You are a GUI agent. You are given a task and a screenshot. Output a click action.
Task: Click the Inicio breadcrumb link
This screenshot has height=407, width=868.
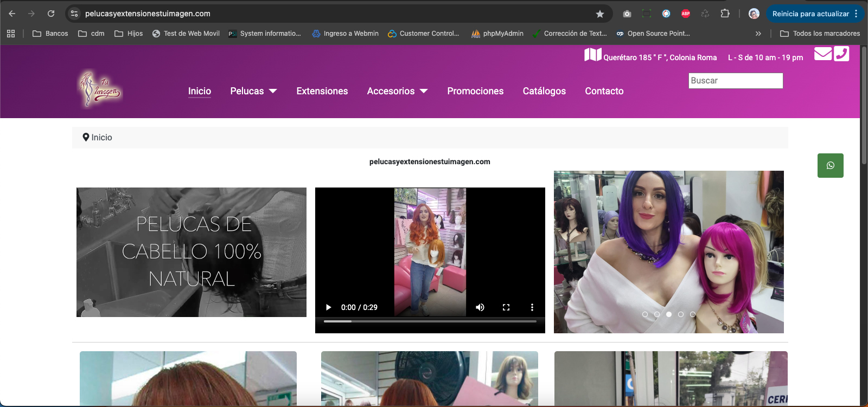coord(101,138)
